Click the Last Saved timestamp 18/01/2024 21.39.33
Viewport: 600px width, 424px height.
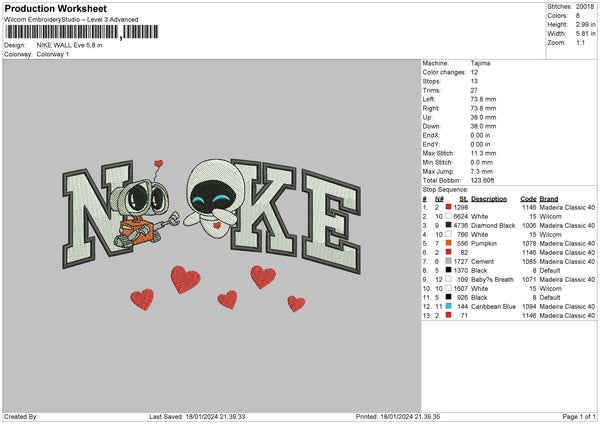215,416
